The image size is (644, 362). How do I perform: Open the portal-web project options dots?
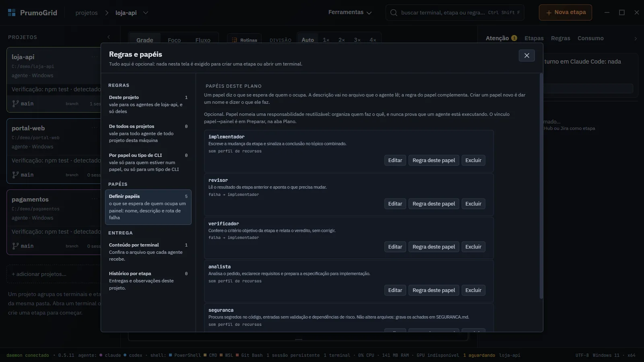(x=95, y=128)
